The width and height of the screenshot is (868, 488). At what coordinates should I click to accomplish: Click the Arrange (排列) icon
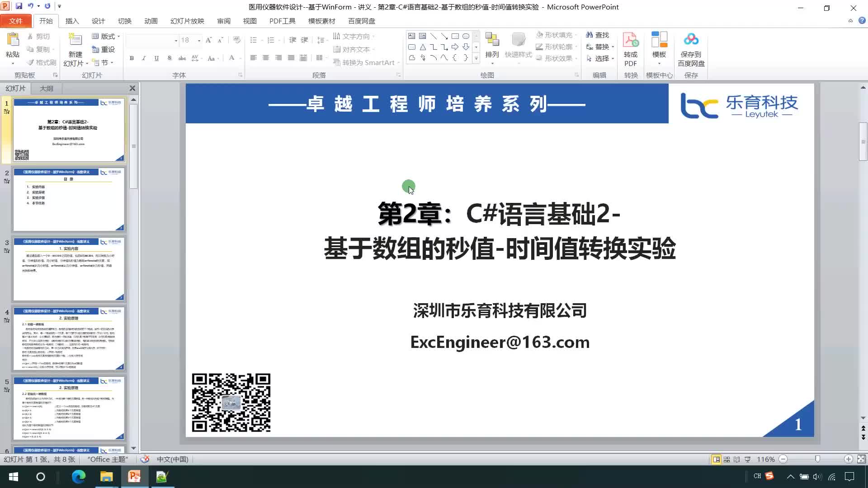tap(492, 40)
